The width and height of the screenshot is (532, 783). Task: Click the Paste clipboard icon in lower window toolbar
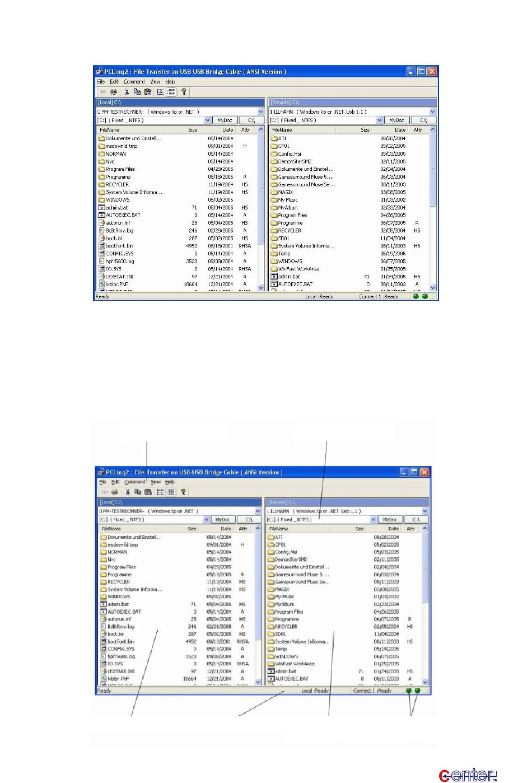click(x=148, y=492)
